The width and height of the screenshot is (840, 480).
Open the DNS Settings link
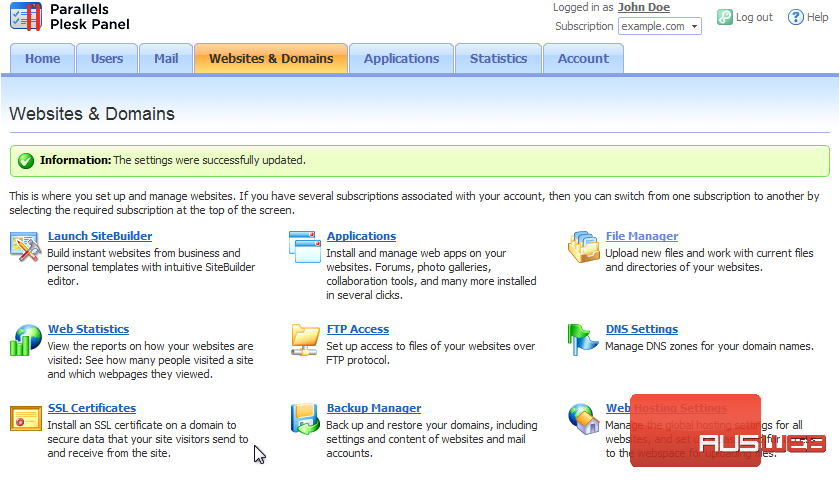[x=641, y=329]
